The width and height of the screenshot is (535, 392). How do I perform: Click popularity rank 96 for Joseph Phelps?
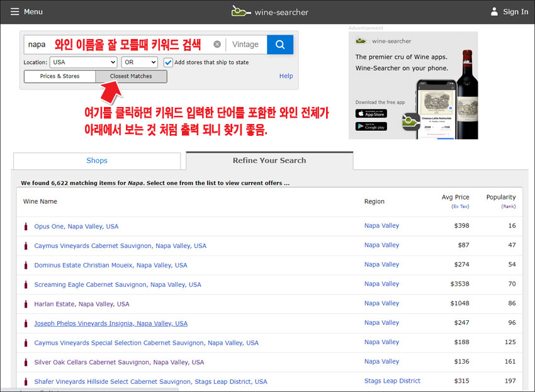(x=512, y=323)
